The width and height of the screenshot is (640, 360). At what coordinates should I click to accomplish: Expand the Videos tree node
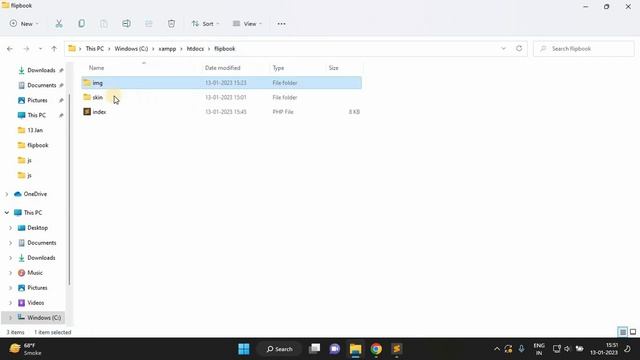11,303
